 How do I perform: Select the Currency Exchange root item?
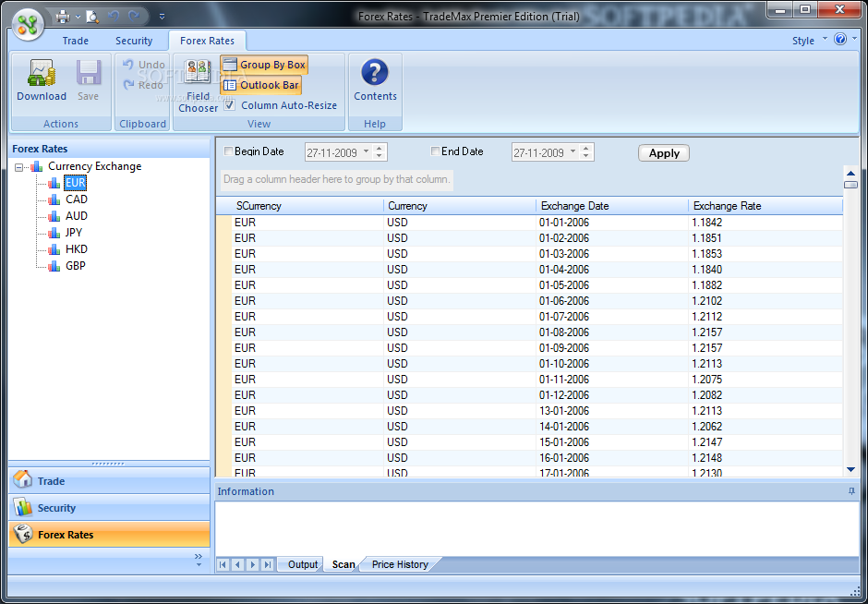(x=95, y=166)
